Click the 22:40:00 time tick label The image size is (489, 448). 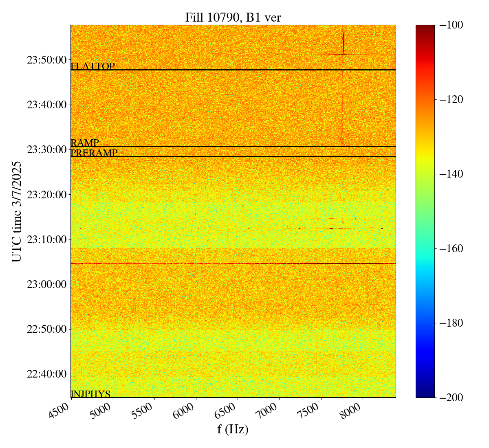click(x=46, y=373)
